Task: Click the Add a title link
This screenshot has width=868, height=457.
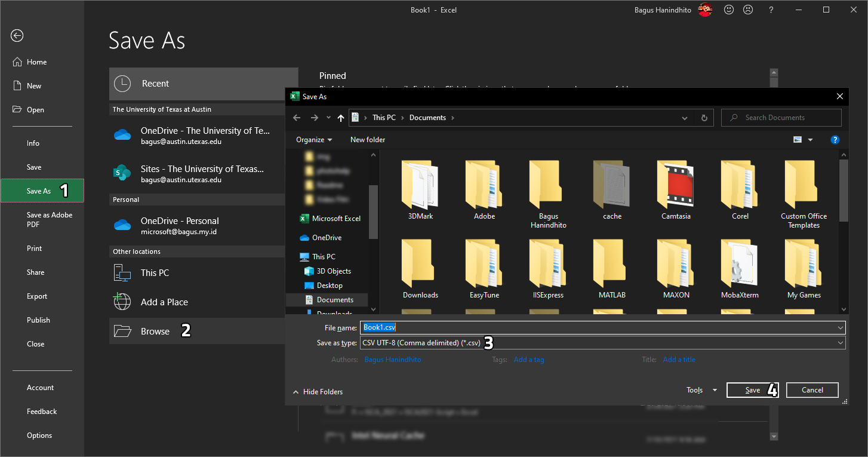Action: click(679, 360)
